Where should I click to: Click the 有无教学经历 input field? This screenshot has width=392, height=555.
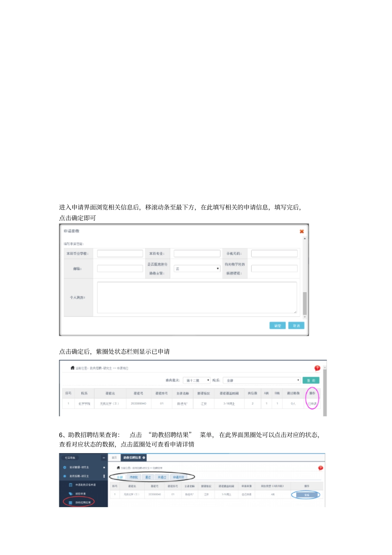(274, 269)
